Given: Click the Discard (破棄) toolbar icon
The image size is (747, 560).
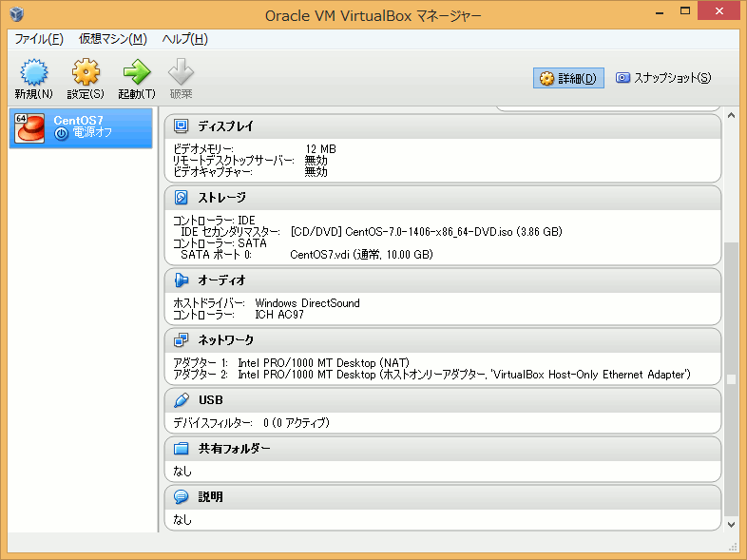Looking at the screenshot, I should [181, 73].
